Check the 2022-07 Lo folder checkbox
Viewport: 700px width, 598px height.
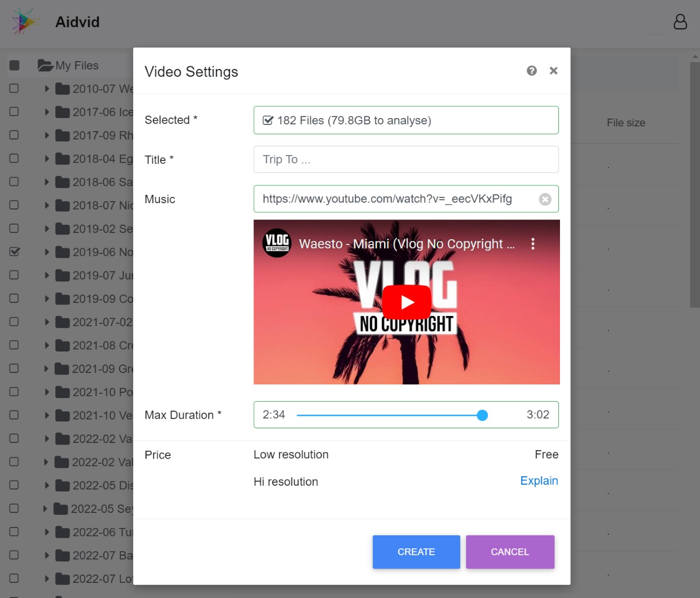[x=14, y=578]
